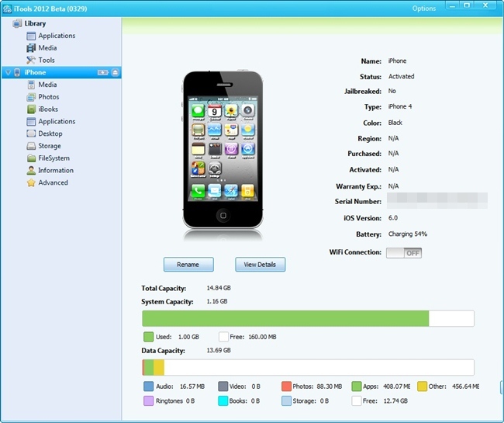Click the Data Capacity value '13.69 GB'
The height and width of the screenshot is (423, 504).
(x=219, y=350)
